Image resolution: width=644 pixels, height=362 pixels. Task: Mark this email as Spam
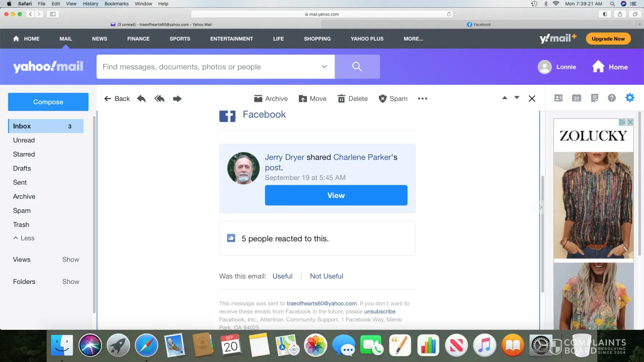tap(393, 98)
